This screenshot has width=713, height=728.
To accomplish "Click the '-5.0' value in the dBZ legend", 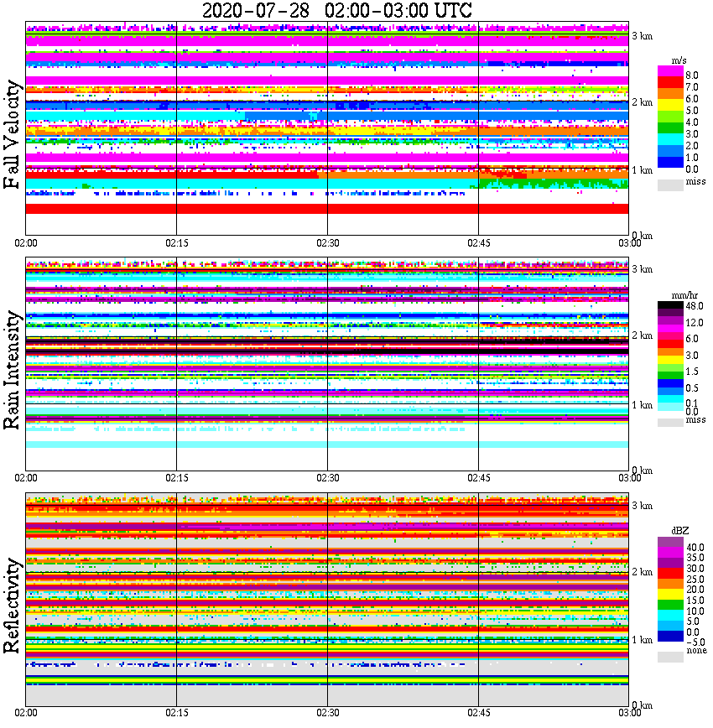I will 695,642.
